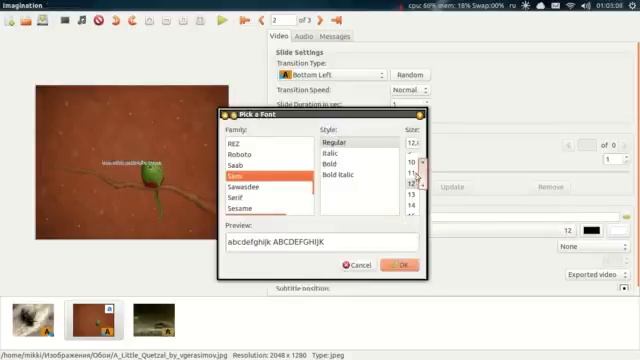
Task: Open the Transition Type dropdown Bottom Left
Action: tap(332, 75)
